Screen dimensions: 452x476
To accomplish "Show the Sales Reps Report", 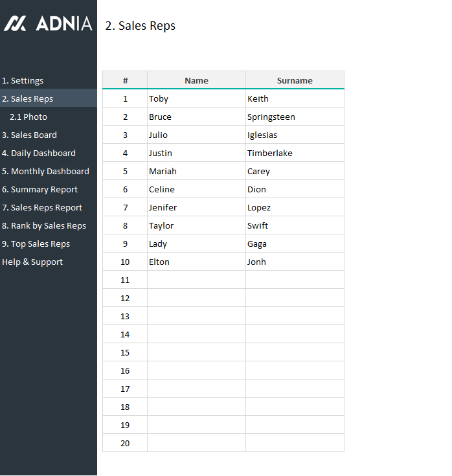I will [x=42, y=208].
